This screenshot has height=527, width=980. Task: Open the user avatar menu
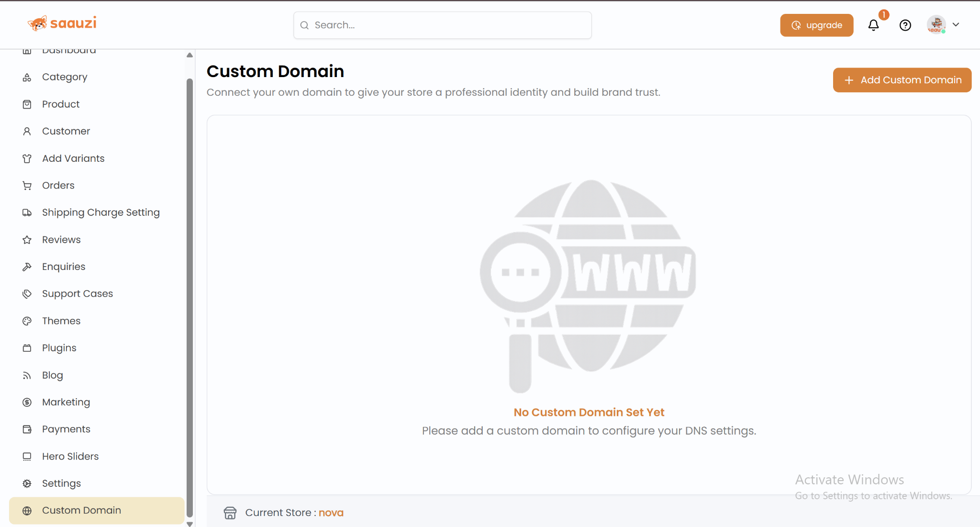[936, 25]
